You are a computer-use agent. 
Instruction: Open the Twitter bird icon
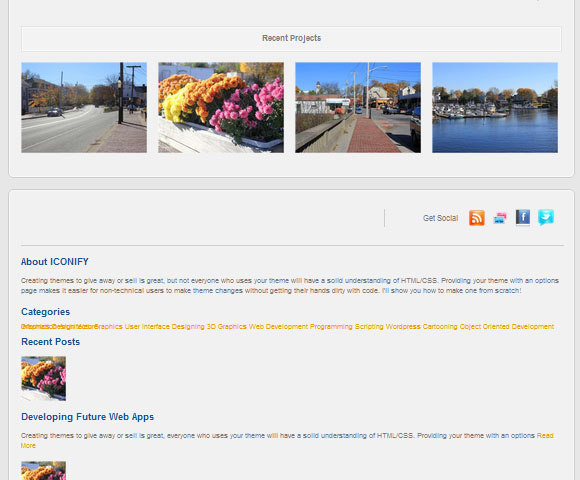coord(546,217)
